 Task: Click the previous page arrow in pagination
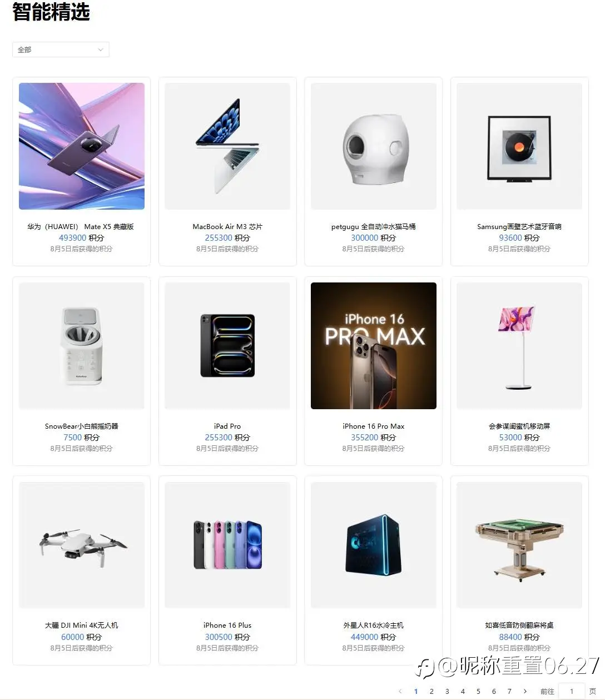pyautogui.click(x=400, y=691)
